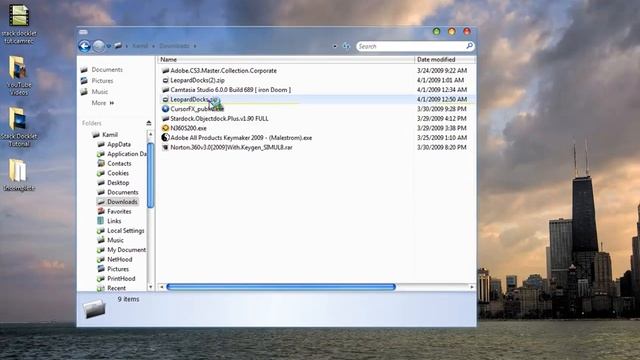Viewport: 640px width, 360px height.
Task: Open Music favorite link
Action: click(x=100, y=92)
